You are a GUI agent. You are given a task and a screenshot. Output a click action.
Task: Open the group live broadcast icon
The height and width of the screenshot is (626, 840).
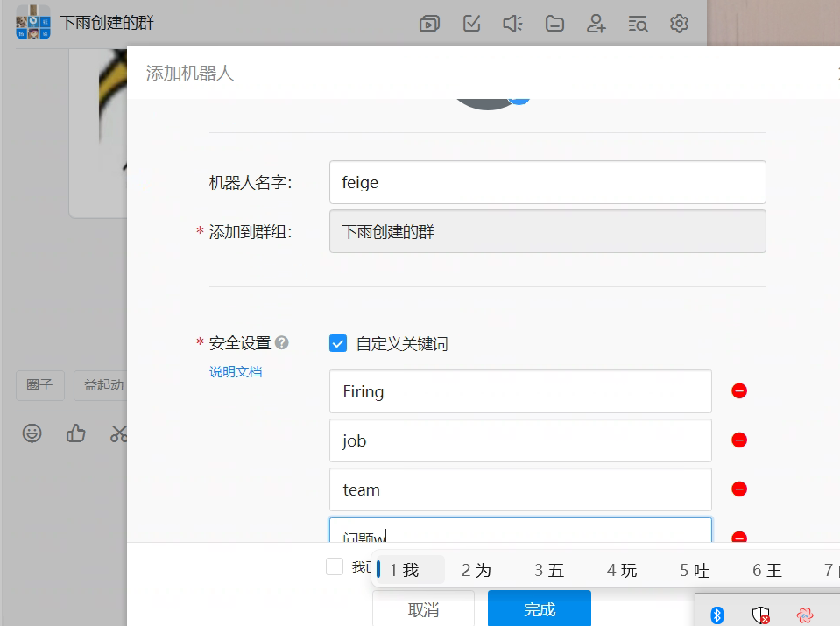[x=429, y=24]
